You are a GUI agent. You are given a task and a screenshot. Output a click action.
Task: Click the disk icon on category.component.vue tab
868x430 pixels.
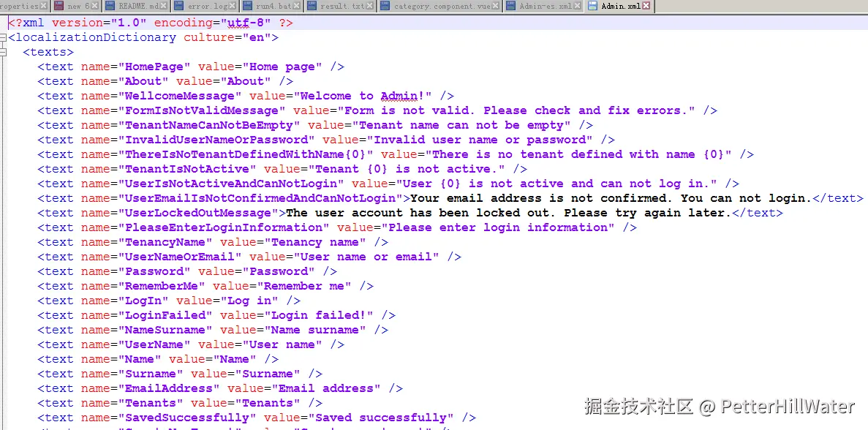point(386,6)
